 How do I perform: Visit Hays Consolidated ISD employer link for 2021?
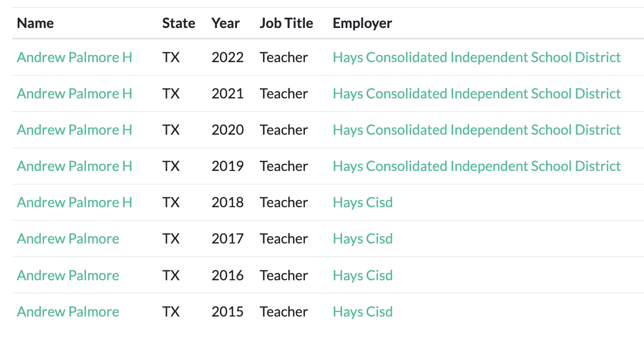[x=477, y=94]
